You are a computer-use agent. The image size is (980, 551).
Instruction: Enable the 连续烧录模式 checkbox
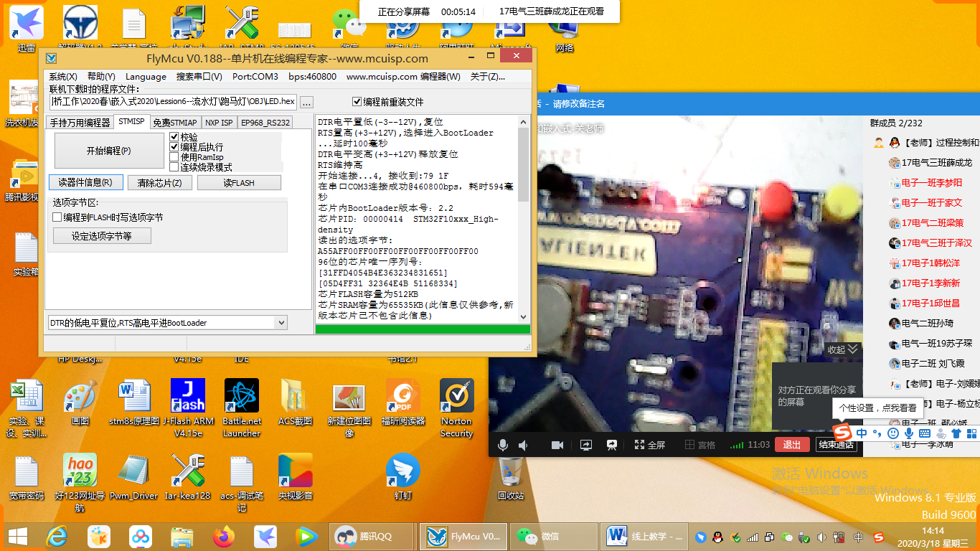174,166
